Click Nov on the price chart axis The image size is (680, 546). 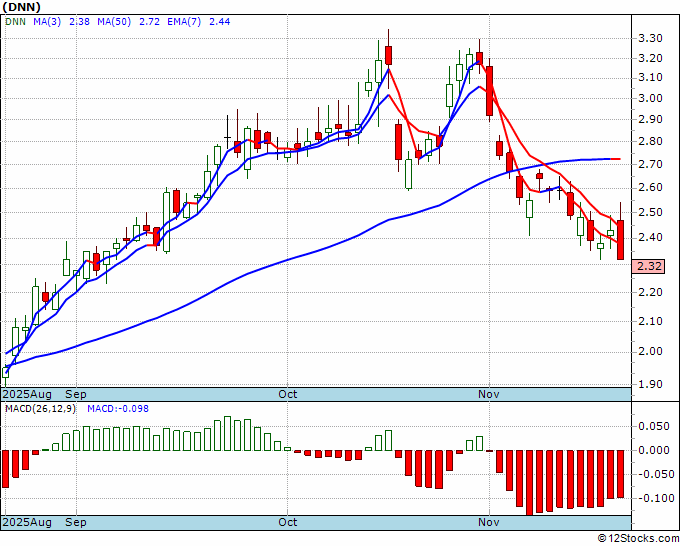click(489, 394)
